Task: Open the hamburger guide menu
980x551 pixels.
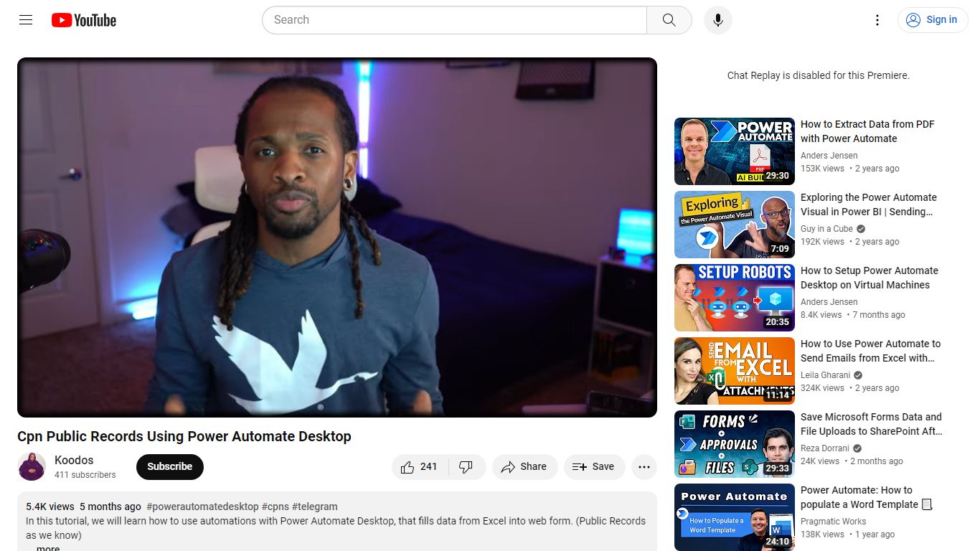Action: pyautogui.click(x=26, y=20)
